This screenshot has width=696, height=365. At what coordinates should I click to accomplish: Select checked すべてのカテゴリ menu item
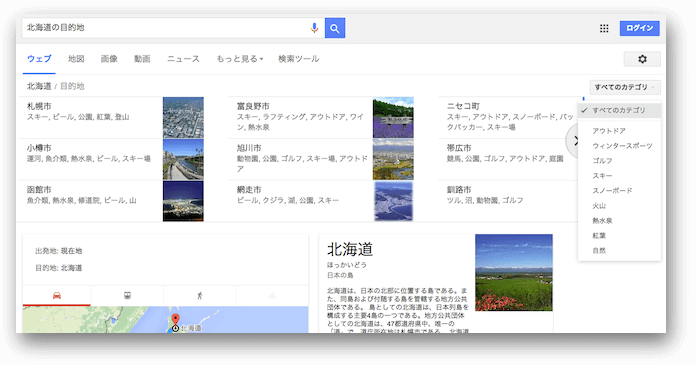click(x=619, y=110)
